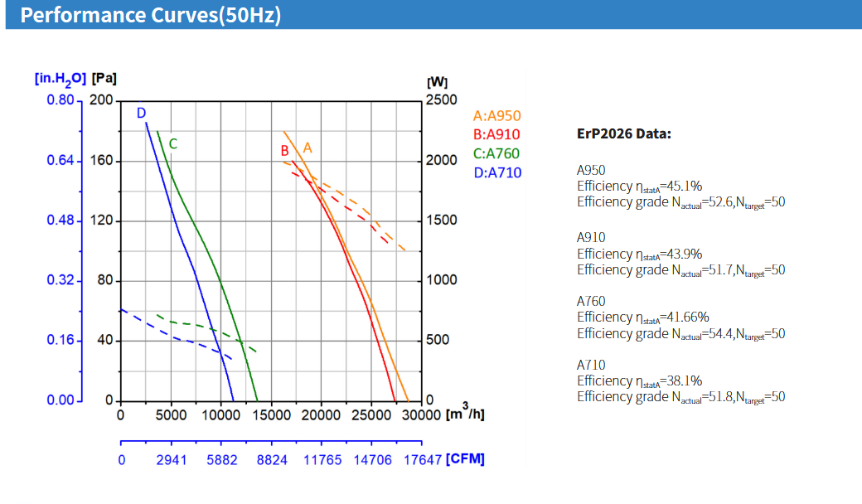The height and width of the screenshot is (504, 862).
Task: Click the [in.H2O] axis unit label
Action: click(x=60, y=79)
